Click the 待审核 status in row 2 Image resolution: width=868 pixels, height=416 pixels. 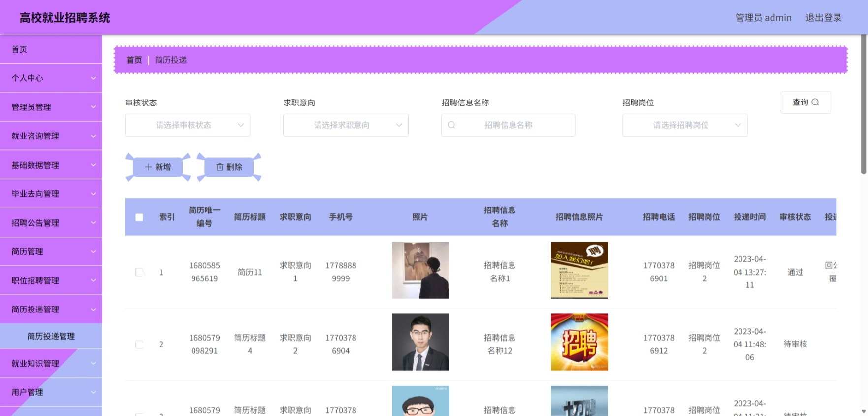[795, 344]
